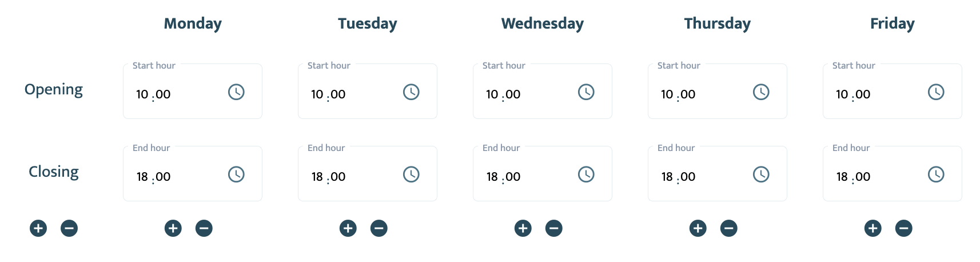Open Thursday end hour clock picker

761,174
